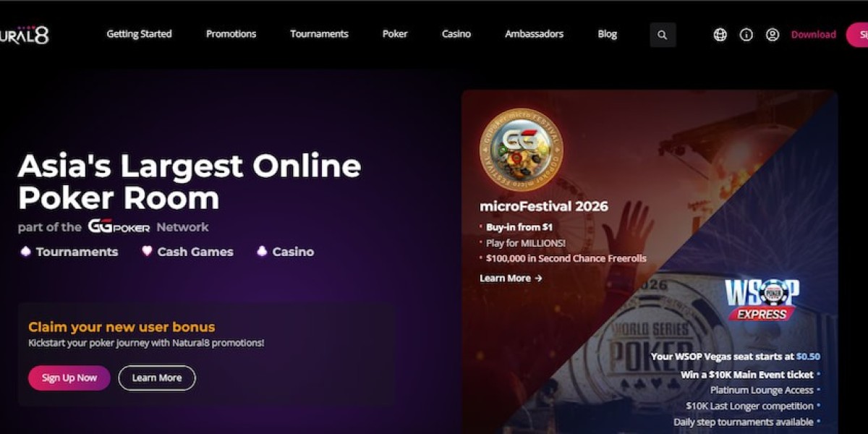Open the Getting Started menu
Screen dimensions: 868x434
(x=139, y=34)
